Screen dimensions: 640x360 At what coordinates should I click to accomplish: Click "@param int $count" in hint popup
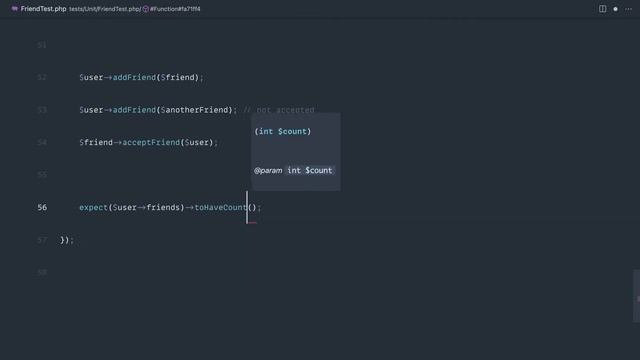(x=293, y=171)
